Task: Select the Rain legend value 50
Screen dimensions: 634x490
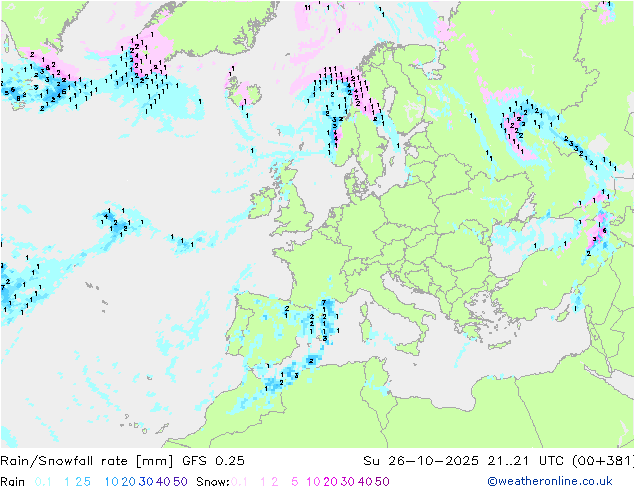Action: [180, 482]
